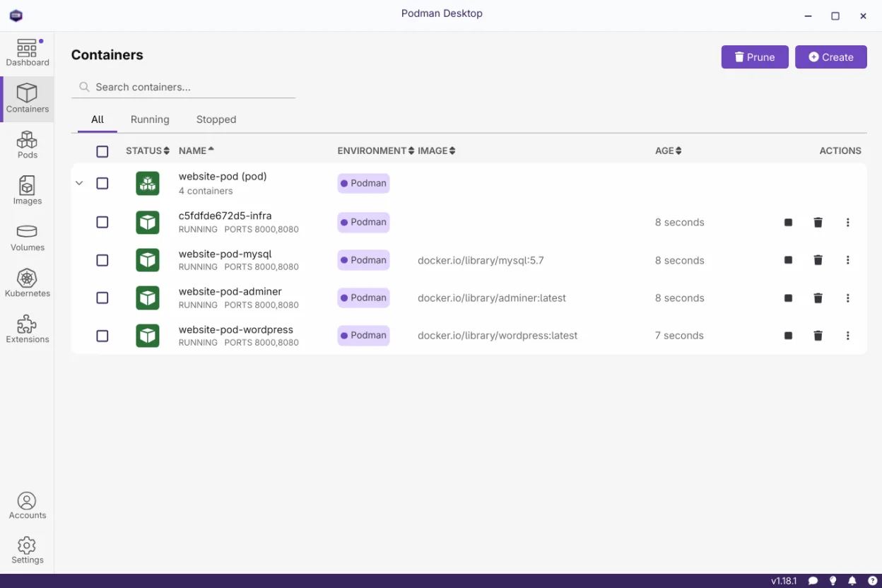Check the website-pod-mysql checkbox
Screen dimensions: 882x588
click(x=102, y=260)
